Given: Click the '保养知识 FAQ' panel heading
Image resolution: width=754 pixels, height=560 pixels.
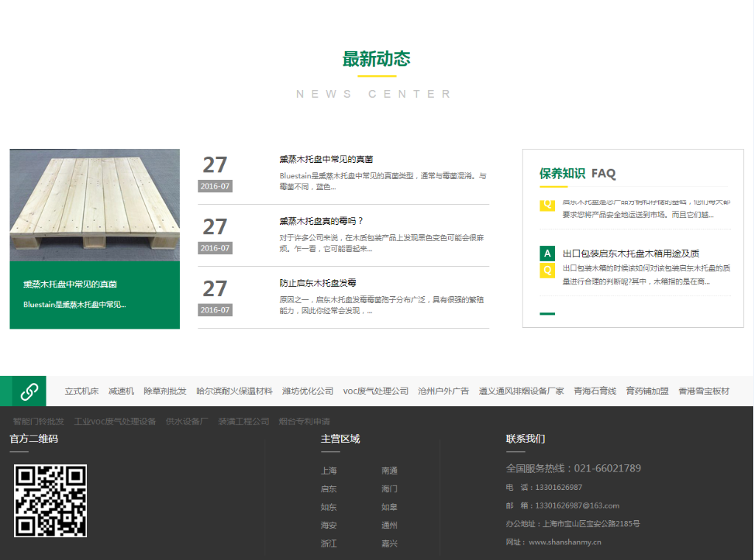Looking at the screenshot, I should tap(577, 174).
